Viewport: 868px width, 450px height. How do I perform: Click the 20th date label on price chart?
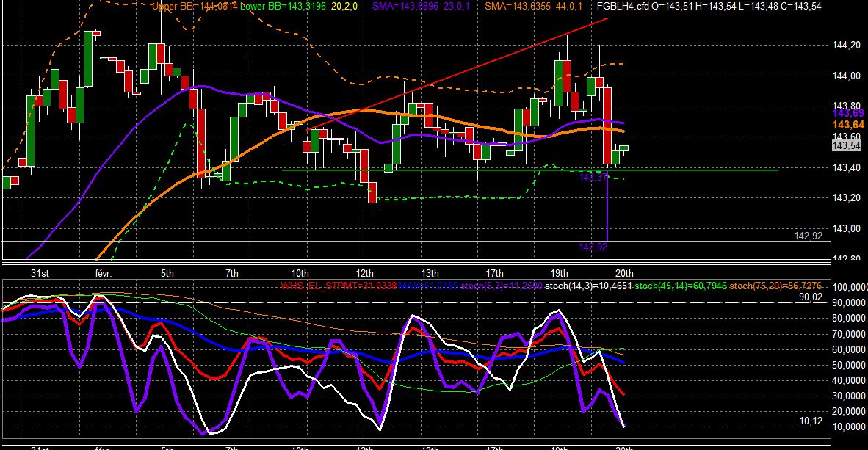[624, 273]
